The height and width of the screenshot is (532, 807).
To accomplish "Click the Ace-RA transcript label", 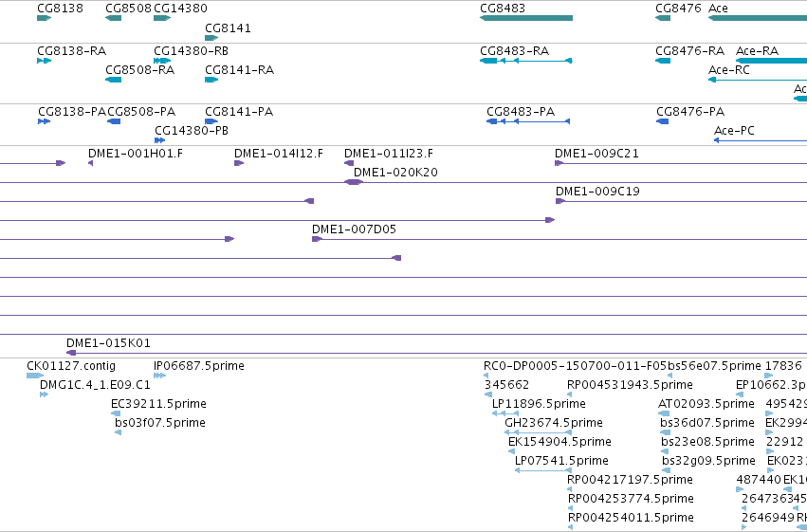I will click(757, 51).
